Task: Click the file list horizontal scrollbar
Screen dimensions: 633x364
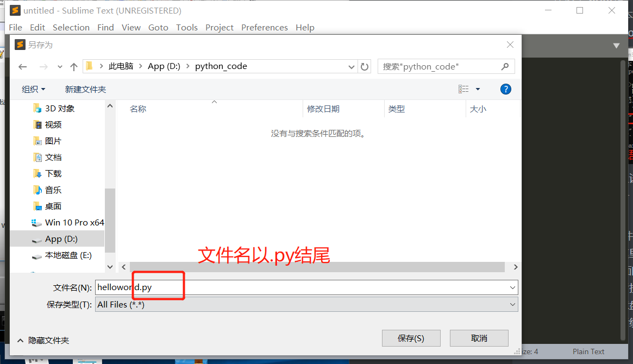Action: click(x=317, y=267)
